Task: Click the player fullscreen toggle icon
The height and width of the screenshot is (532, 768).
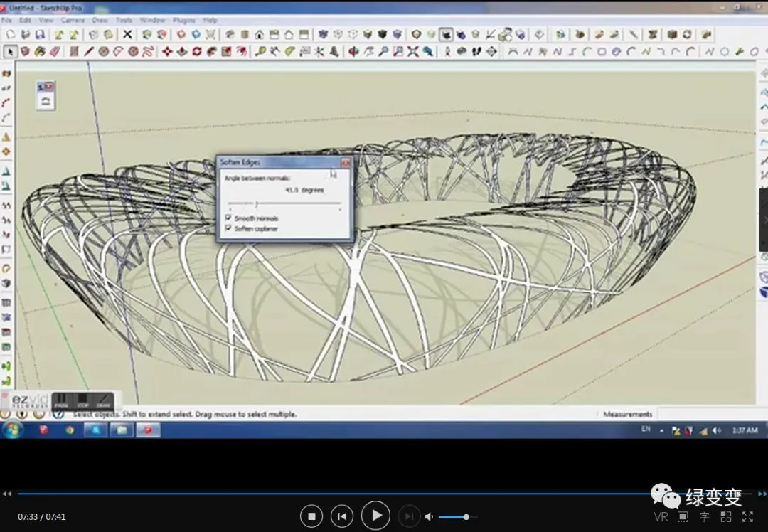Action: [747, 516]
